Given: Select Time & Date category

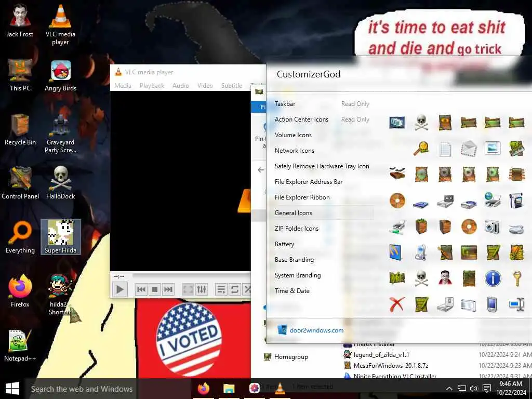Looking at the screenshot, I should (292, 291).
